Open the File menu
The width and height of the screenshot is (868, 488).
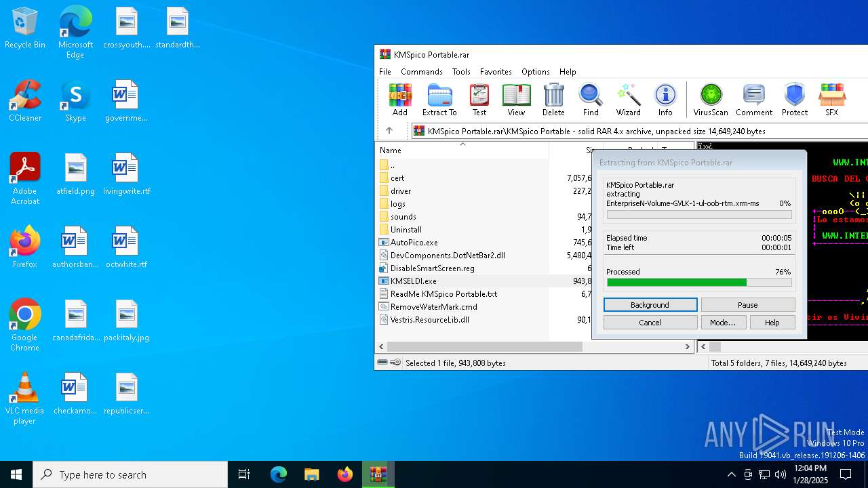click(385, 71)
